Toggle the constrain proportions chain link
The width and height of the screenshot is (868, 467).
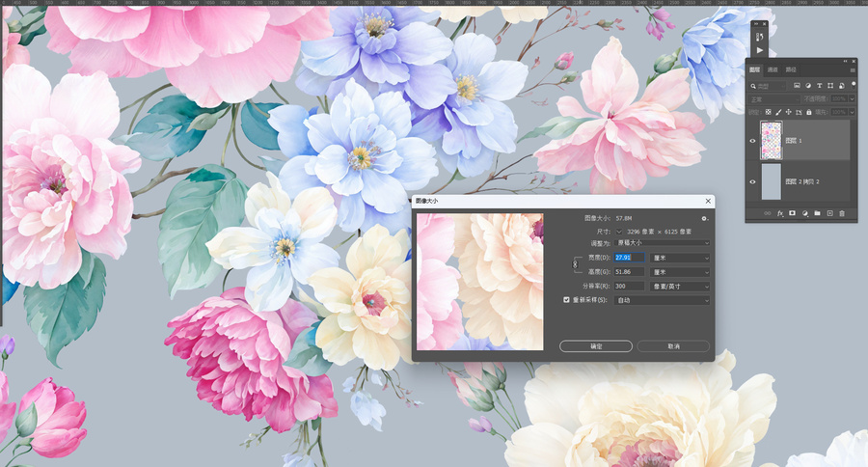(575, 264)
